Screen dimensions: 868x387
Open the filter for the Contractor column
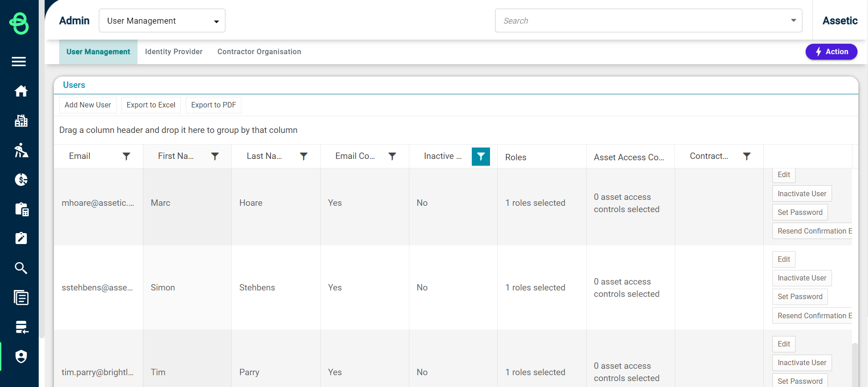coord(747,156)
